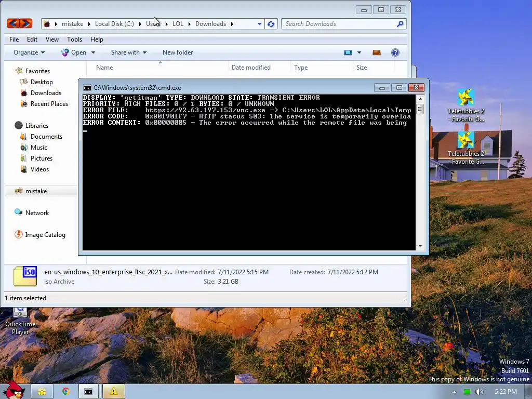532x399 pixels.
Task: Select Desktop in the navigation pane
Action: point(42,82)
